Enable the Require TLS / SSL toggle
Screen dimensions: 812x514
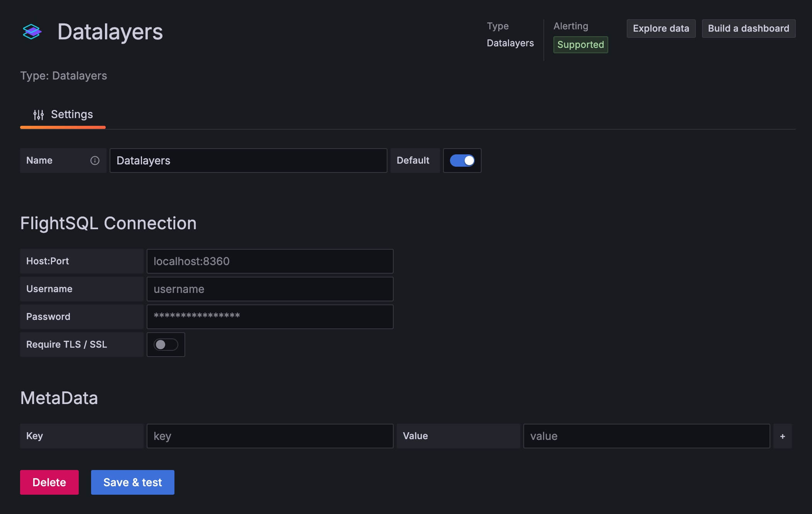tap(166, 344)
